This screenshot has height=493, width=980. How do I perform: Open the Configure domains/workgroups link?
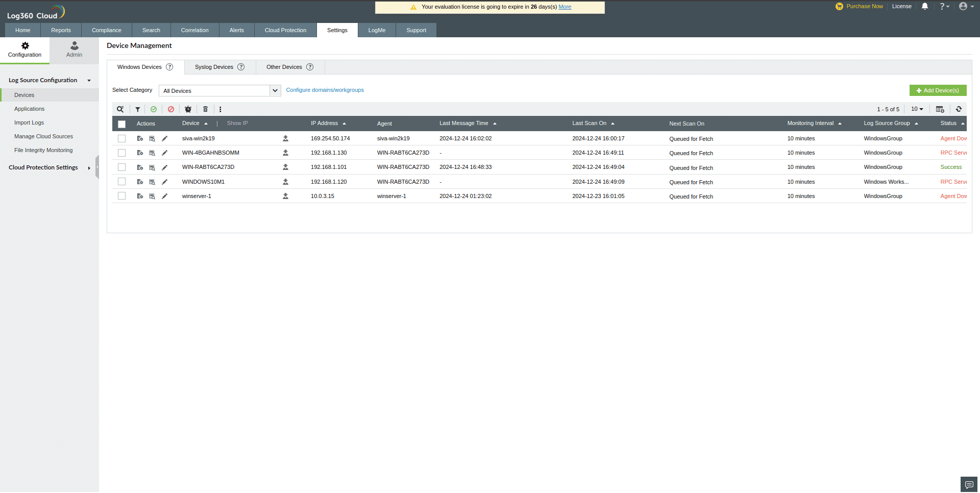click(x=325, y=90)
